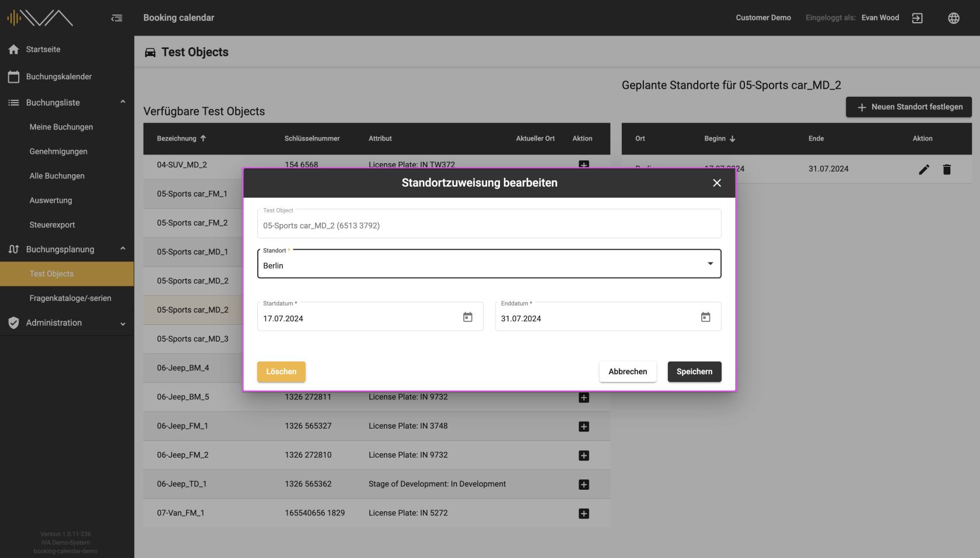The image size is (980, 558).
Task: Click the Startseite home icon
Action: [14, 50]
